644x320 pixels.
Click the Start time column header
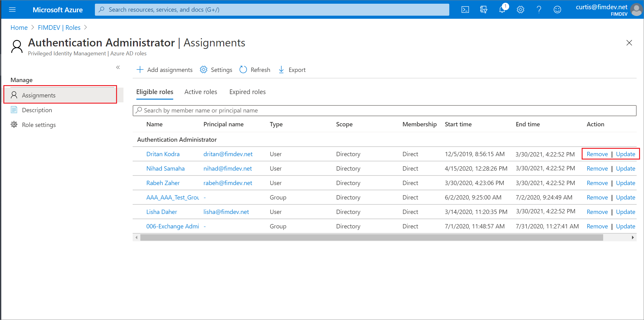pyautogui.click(x=458, y=124)
